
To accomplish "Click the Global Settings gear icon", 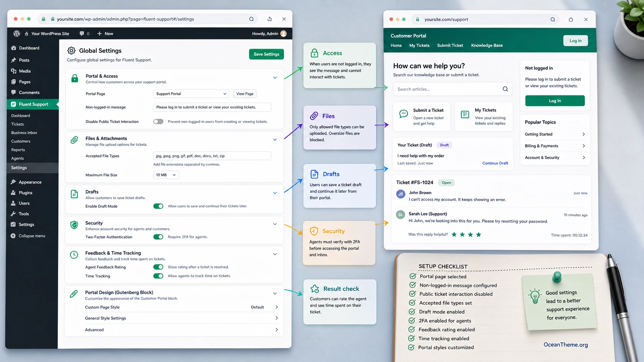I will click(x=71, y=50).
